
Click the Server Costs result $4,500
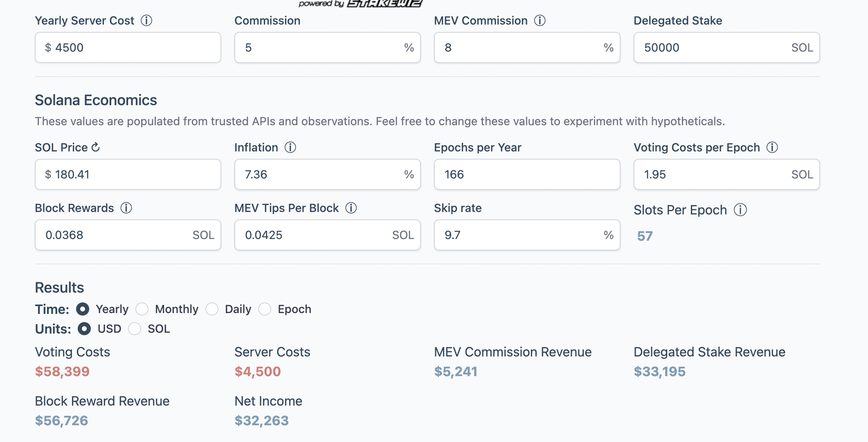pos(258,372)
